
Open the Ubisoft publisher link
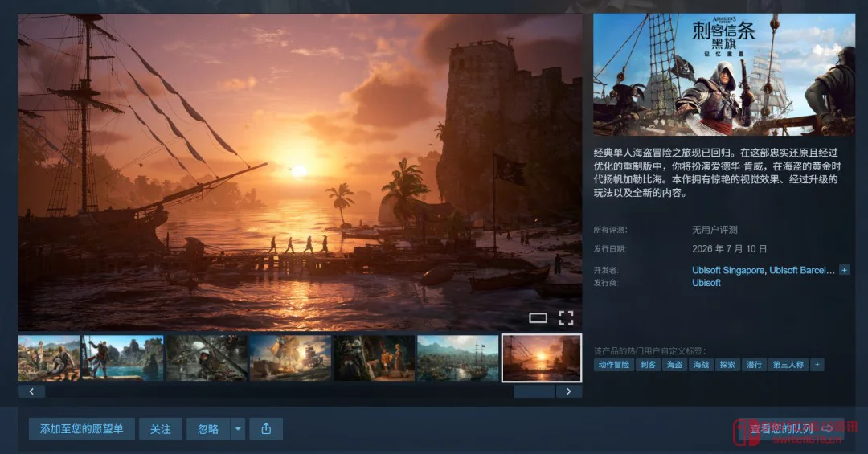tap(706, 283)
